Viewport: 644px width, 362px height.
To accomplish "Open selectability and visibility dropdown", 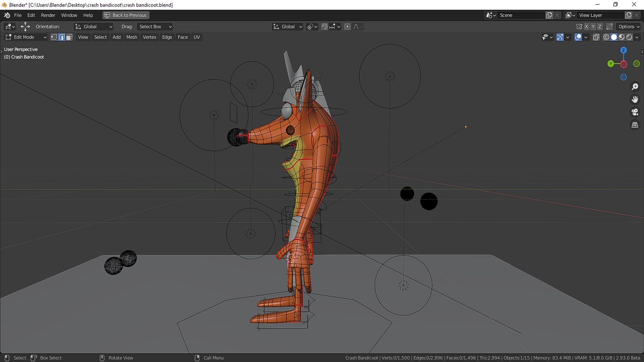I will 547,37.
